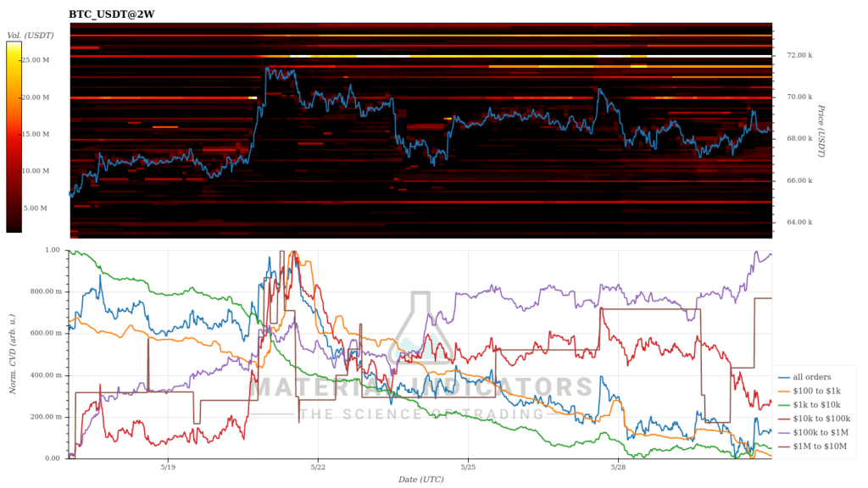This screenshot has width=868, height=488.
Task: Click the 64.00 k price axis label
Action: click(x=799, y=223)
